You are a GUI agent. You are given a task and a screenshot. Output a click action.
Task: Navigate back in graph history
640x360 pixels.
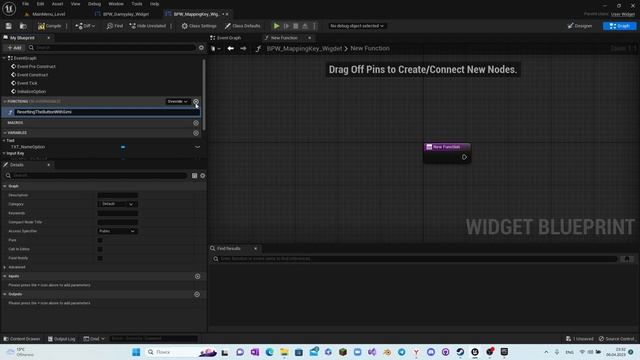pyautogui.click(x=231, y=48)
